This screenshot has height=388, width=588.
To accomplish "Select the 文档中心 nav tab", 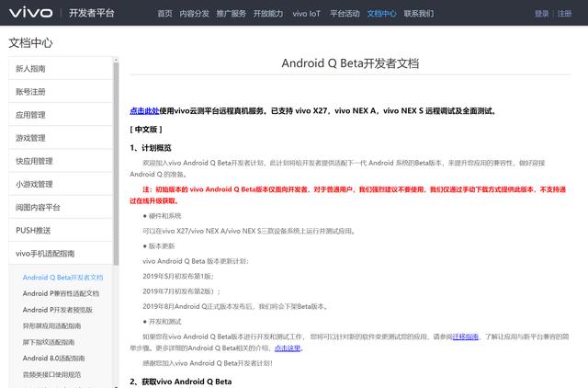I will [382, 14].
